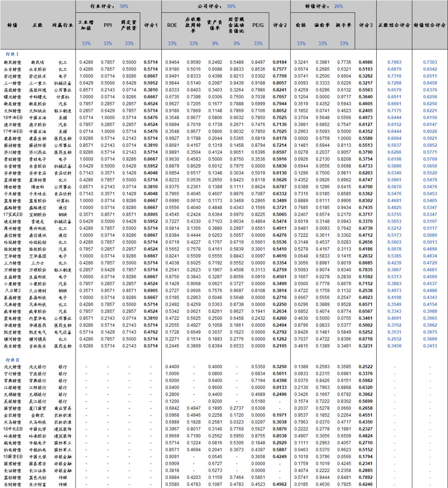Select the PPI column header
Screen dimensions: 448x488
(x=108, y=25)
